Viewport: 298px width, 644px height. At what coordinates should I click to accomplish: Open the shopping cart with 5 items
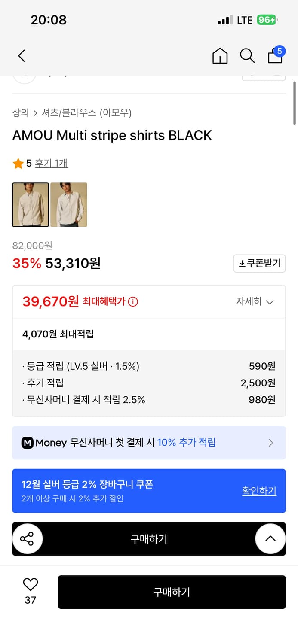click(275, 56)
